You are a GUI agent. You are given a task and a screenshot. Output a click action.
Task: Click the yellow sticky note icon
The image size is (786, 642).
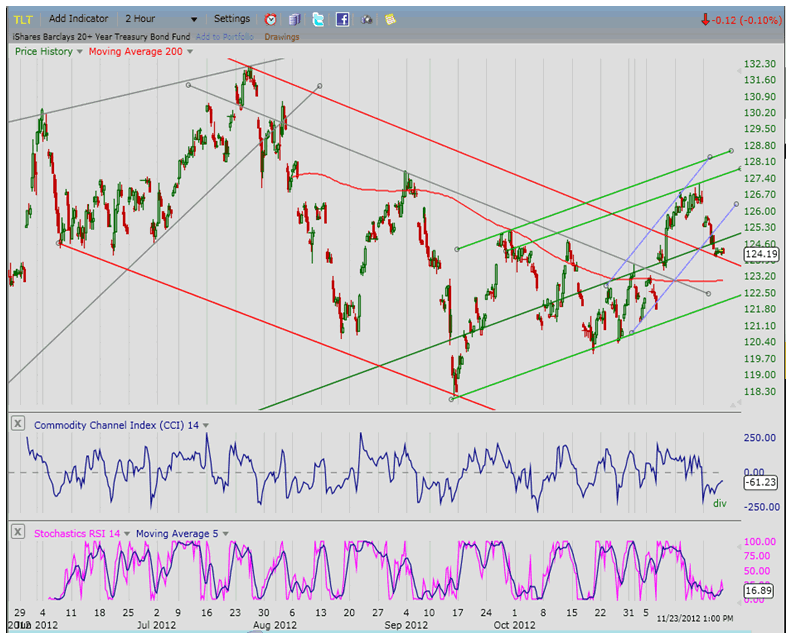(x=390, y=19)
